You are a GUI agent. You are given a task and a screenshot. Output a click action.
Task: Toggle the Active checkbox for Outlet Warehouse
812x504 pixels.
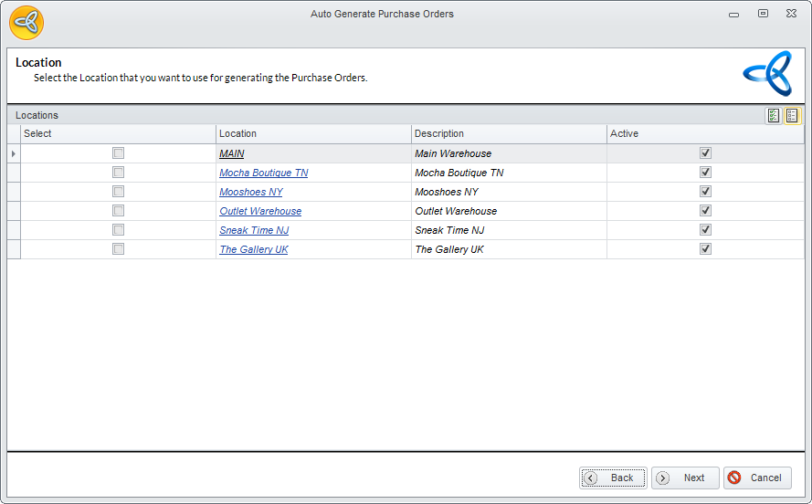coord(705,211)
